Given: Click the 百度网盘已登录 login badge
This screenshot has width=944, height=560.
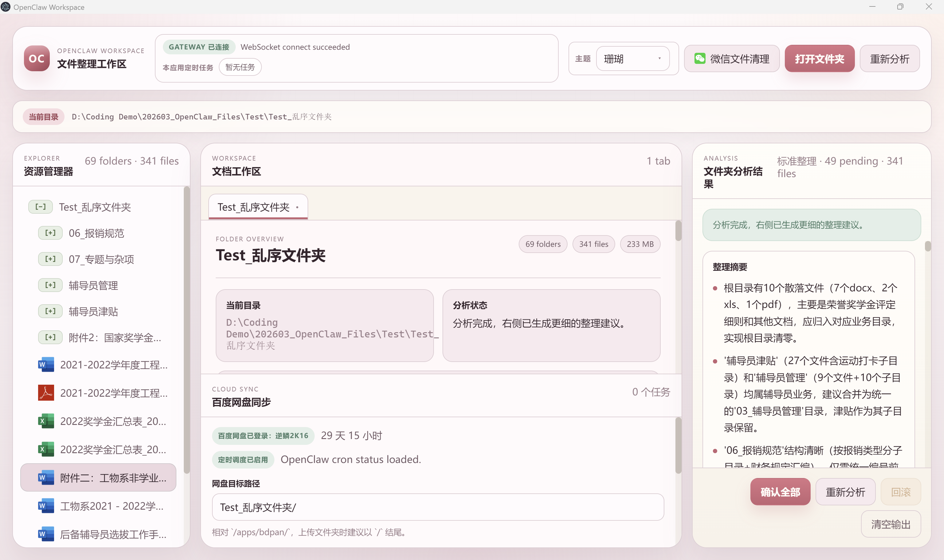Looking at the screenshot, I should pyautogui.click(x=263, y=435).
